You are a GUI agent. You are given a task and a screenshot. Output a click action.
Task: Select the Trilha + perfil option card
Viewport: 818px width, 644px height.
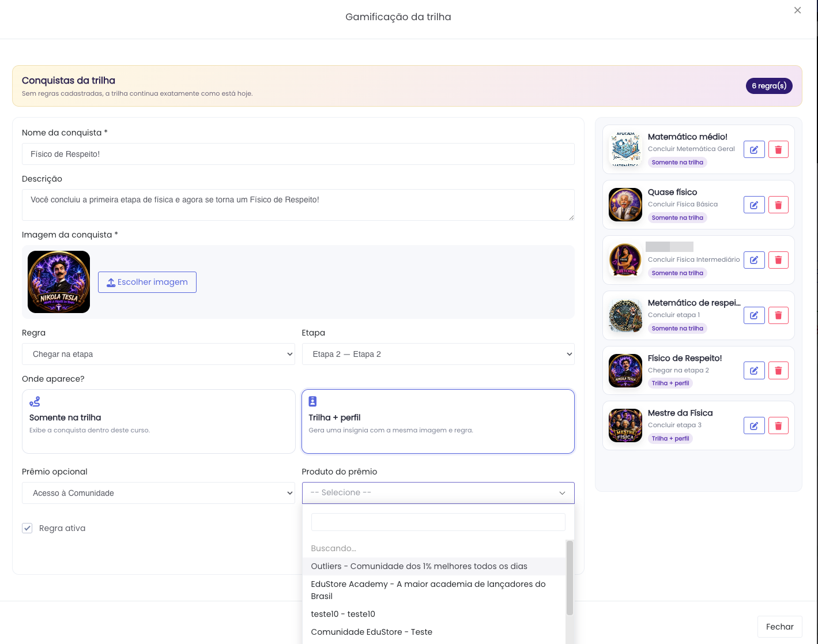(438, 421)
